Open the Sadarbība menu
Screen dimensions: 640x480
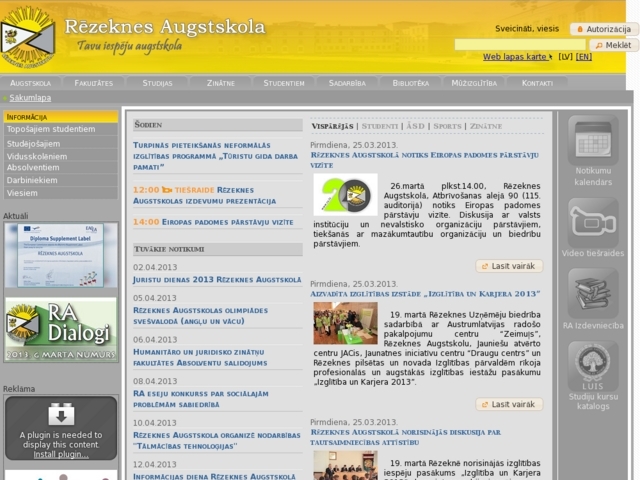click(347, 83)
